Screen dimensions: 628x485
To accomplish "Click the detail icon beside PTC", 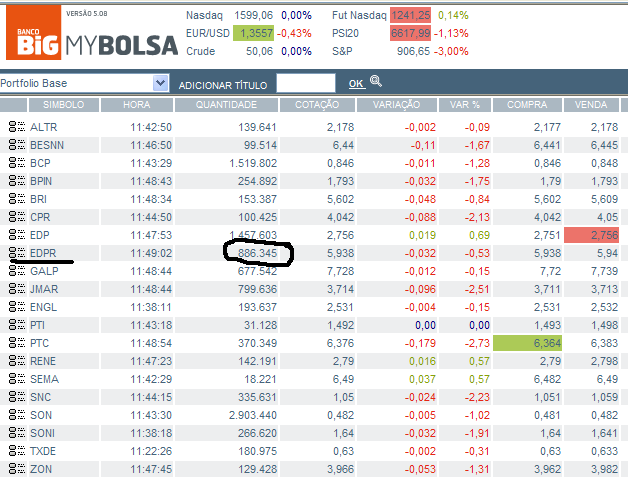I will pyautogui.click(x=17, y=343).
